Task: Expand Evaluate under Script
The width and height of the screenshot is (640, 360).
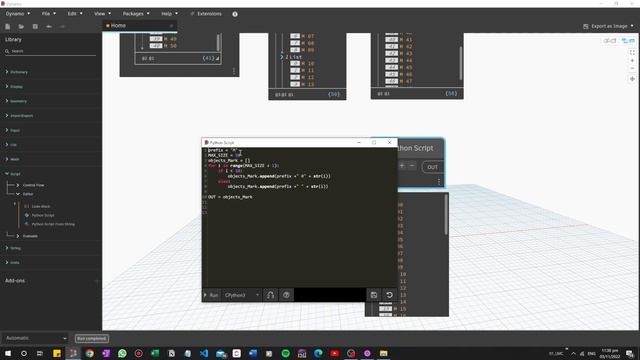Action: [27, 236]
